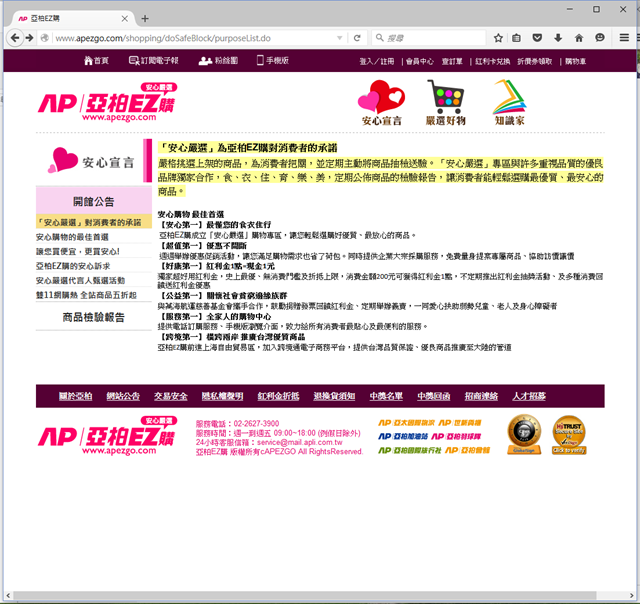Screen dimensions: 640x604
Task: Click the site identity globe icon
Action: point(44,38)
